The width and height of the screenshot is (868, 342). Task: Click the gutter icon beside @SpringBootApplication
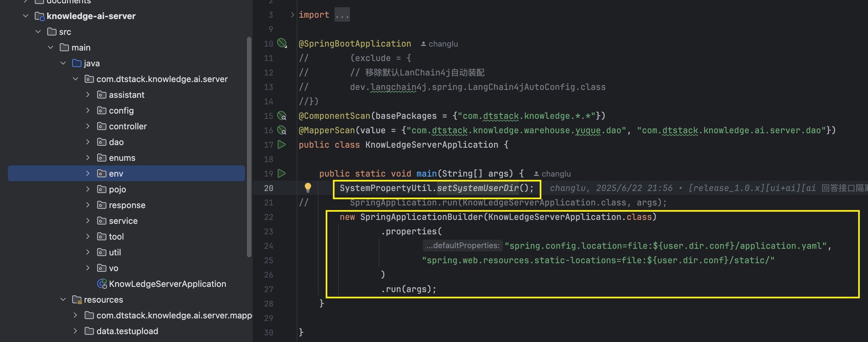point(282,43)
